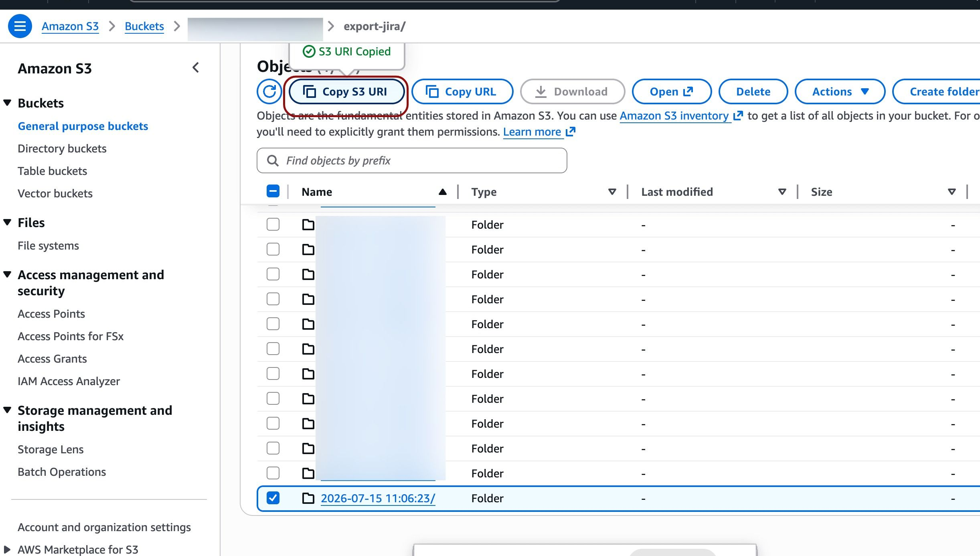Open Access Points in sidebar
980x556 pixels.
(x=51, y=314)
